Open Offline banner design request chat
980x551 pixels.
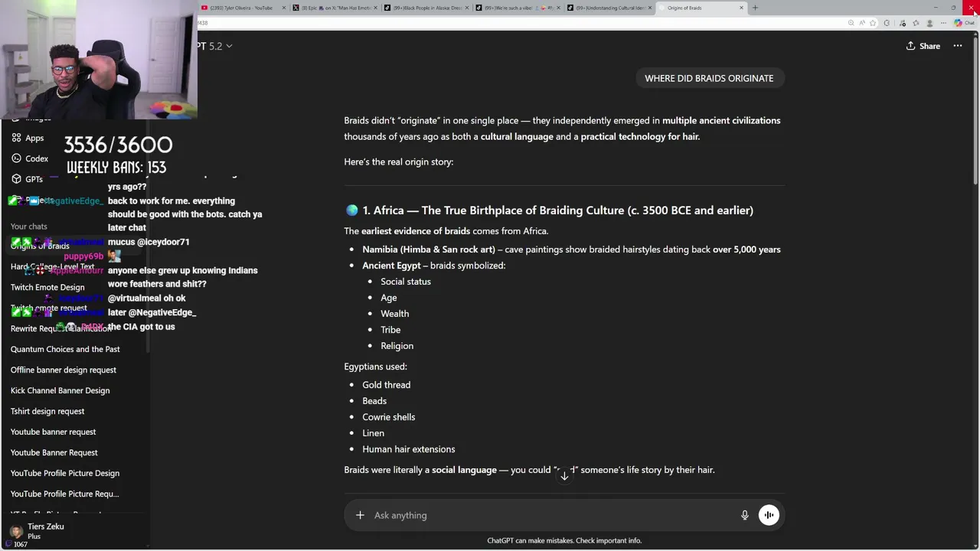64,370
